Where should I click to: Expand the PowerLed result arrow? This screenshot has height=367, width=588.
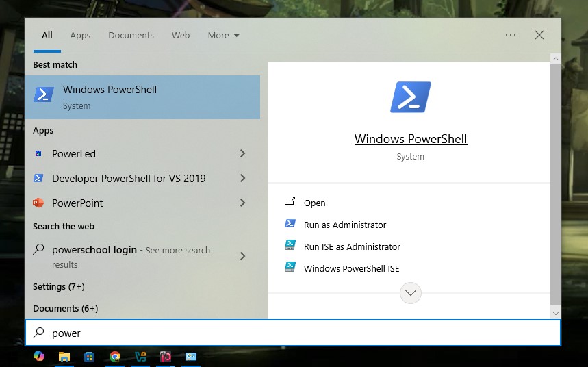point(242,154)
